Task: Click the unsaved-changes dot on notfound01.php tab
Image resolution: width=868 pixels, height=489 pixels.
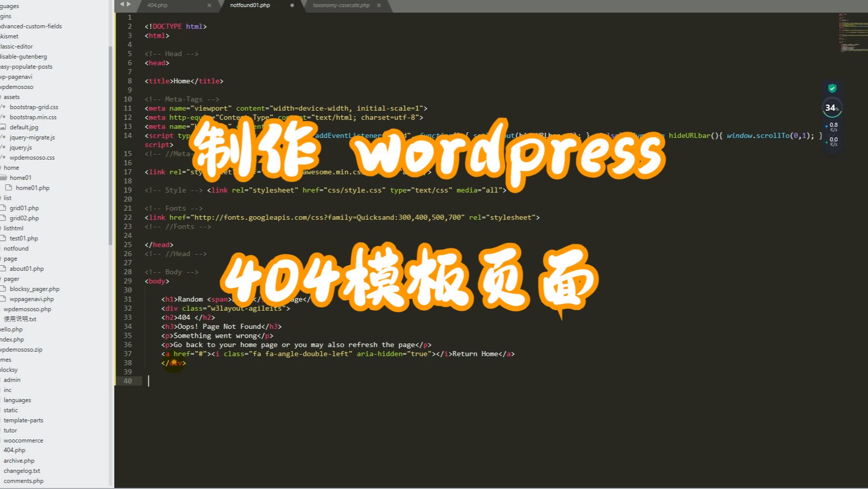Action: point(292,4)
